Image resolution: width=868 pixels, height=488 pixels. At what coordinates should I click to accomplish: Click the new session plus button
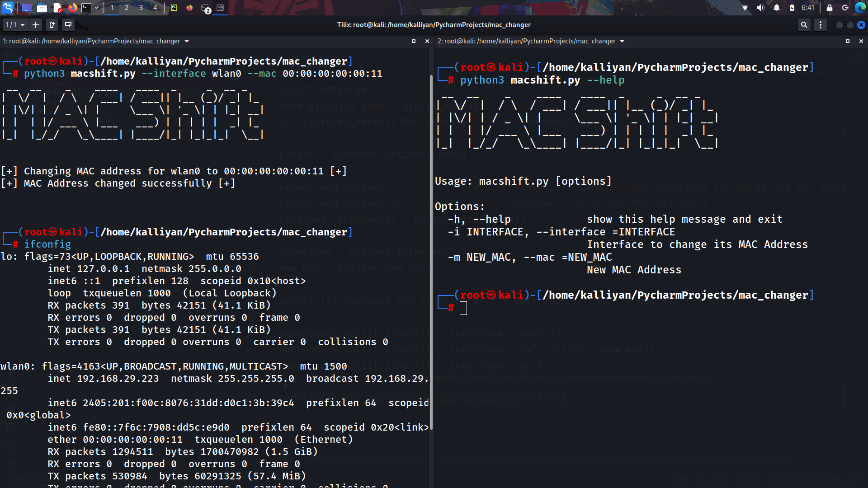36,25
